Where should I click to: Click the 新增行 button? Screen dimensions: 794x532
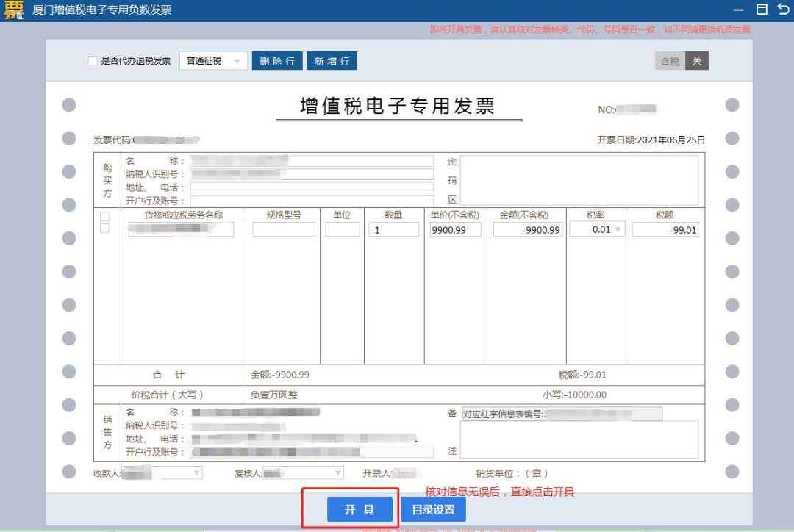tap(332, 61)
